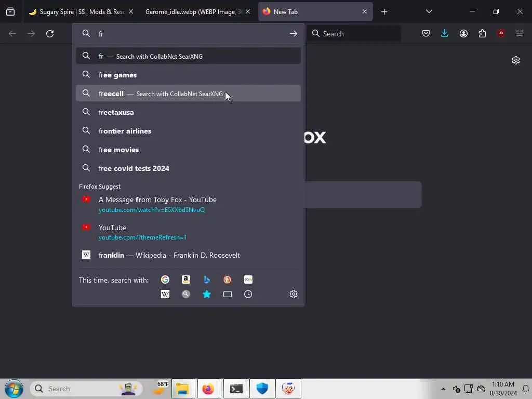Open the clock showing 1:10 AM
Screen dimensions: 532x399
point(503,389)
